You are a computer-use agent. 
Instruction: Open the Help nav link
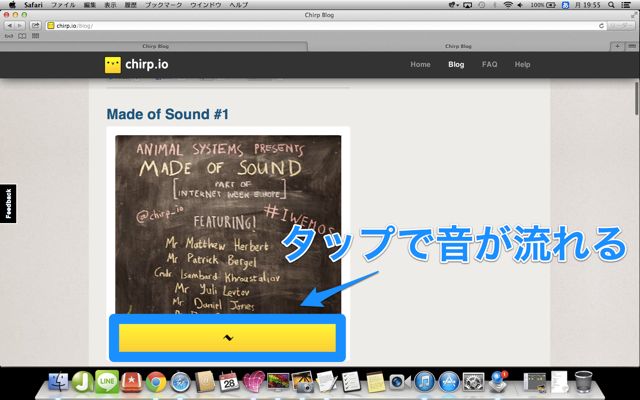coord(522,64)
